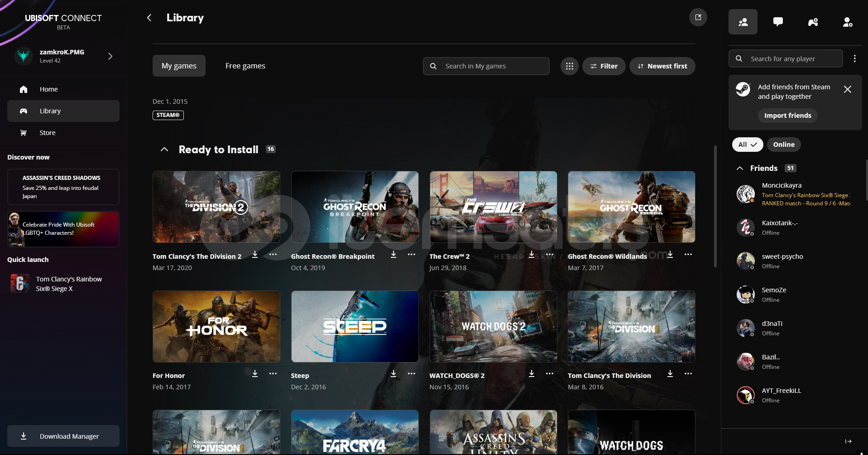Click the Search for any player field

(x=786, y=58)
